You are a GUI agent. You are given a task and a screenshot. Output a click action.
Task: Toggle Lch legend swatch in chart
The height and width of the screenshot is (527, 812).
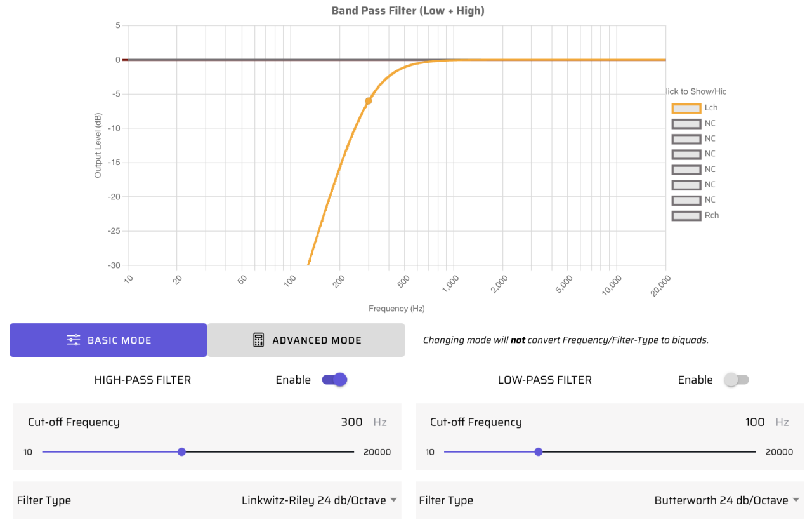(x=686, y=108)
